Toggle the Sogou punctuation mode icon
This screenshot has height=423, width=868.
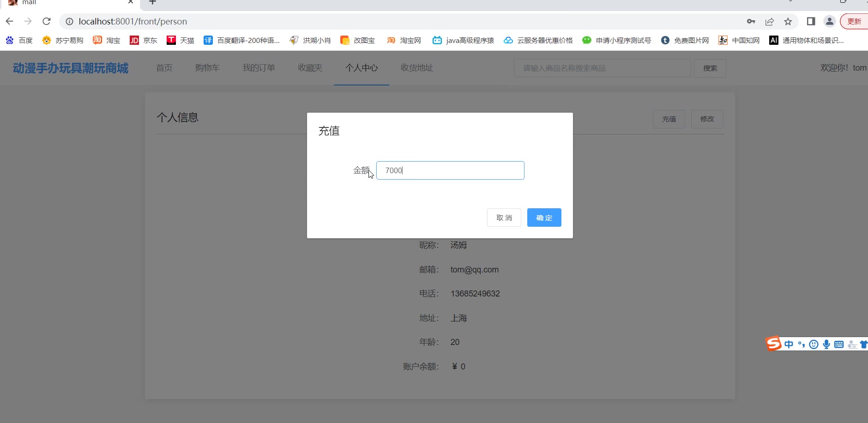coord(802,344)
